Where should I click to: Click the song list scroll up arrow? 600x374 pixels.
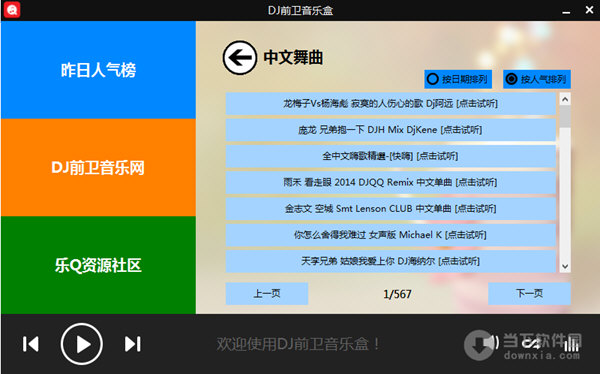point(565,100)
